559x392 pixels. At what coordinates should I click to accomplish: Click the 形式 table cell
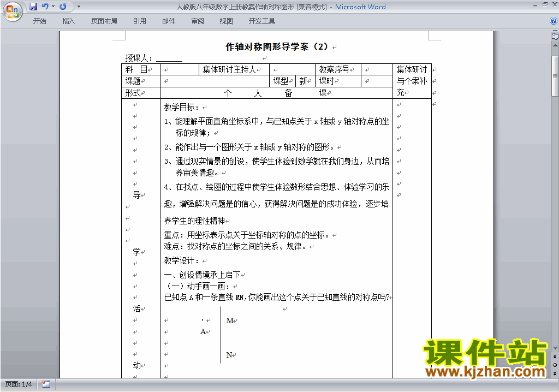(141, 93)
